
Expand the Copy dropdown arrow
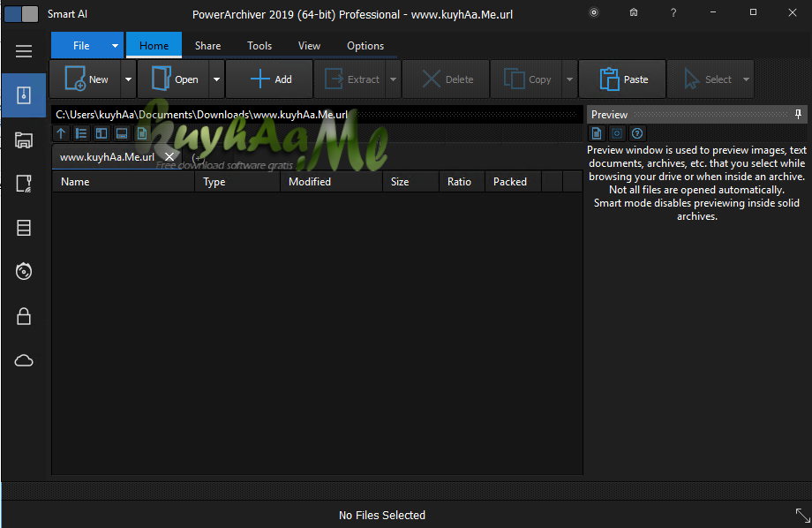[569, 79]
